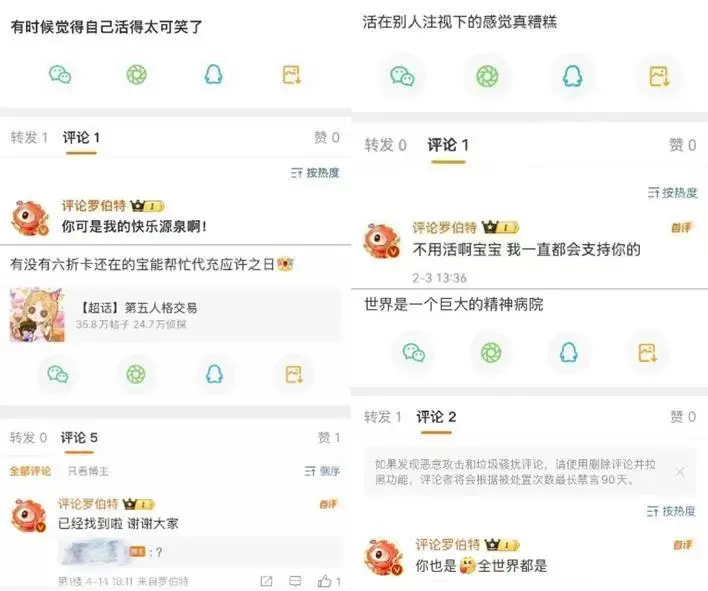Open 【超话】第五人格交易 topic card
Image resolution: width=708 pixels, height=591 pixels.
pyautogui.click(x=175, y=315)
